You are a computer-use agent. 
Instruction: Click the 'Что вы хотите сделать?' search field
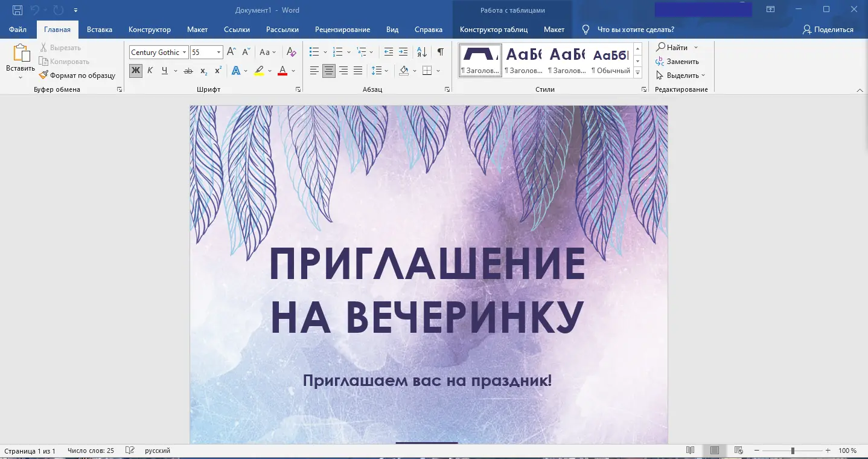pyautogui.click(x=635, y=30)
